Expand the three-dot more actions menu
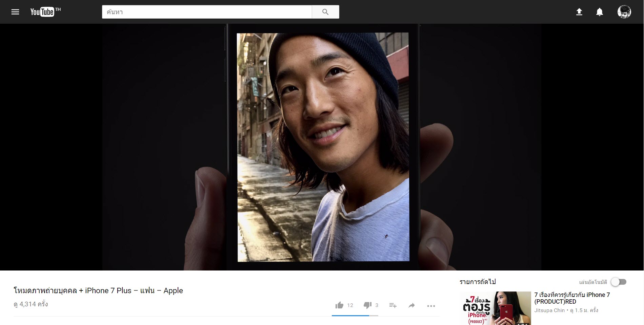Viewport: 644px width, 325px height. point(431,306)
